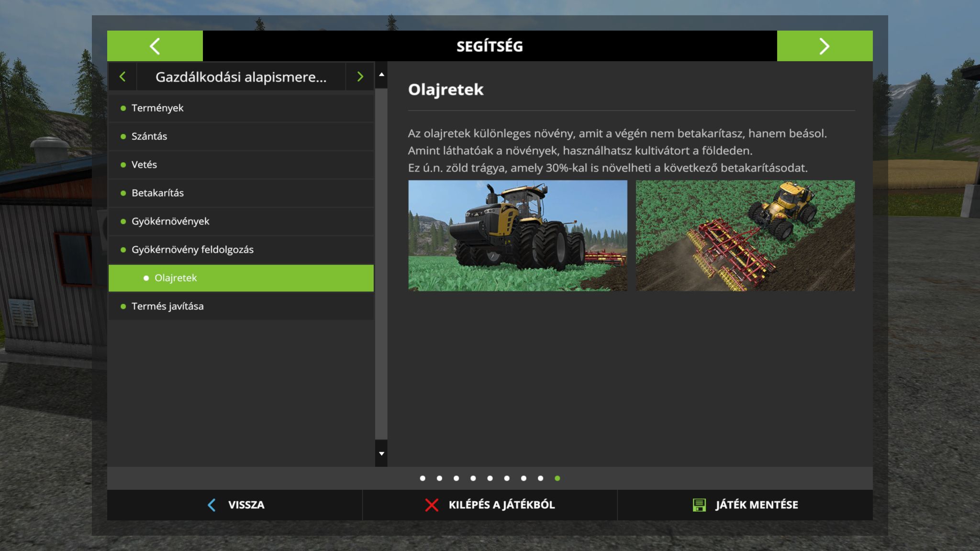Click the large left arrow beside Segítség

155,46
